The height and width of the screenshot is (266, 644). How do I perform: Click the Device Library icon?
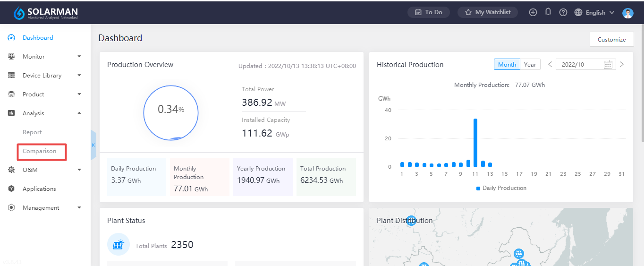[x=12, y=75]
